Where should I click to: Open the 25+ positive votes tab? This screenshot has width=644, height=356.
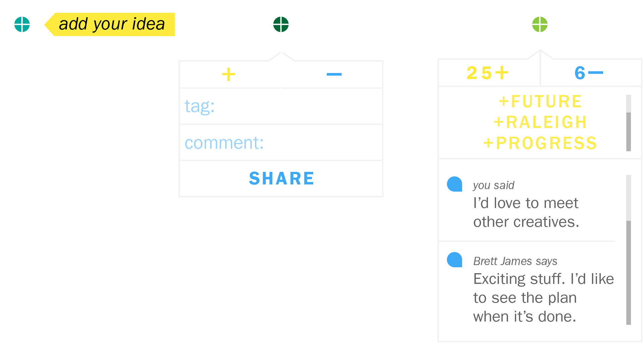(488, 73)
